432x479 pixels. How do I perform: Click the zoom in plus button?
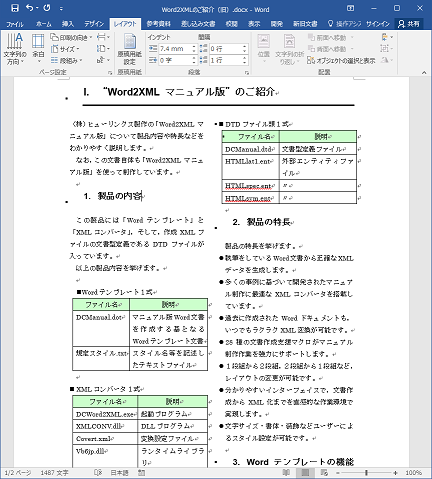395,473
